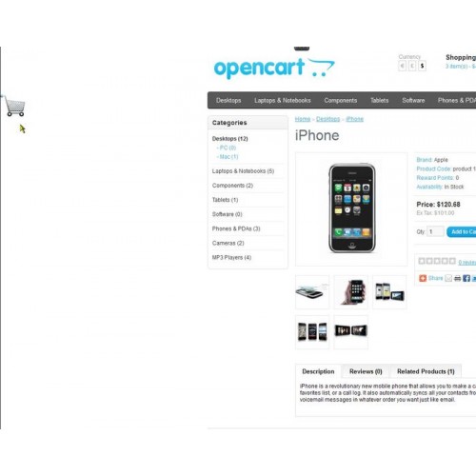Select the Euro currency button
The width and height of the screenshot is (476, 476).
pyautogui.click(x=402, y=66)
